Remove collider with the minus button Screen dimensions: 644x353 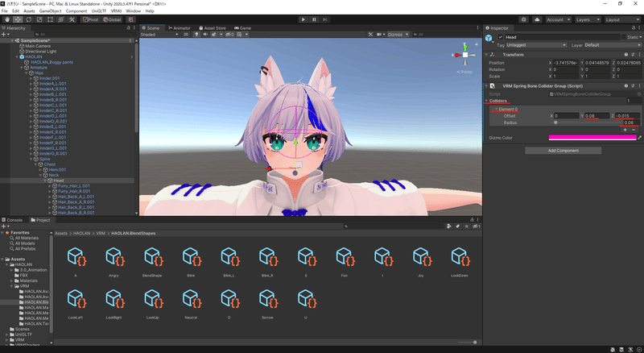634,130
